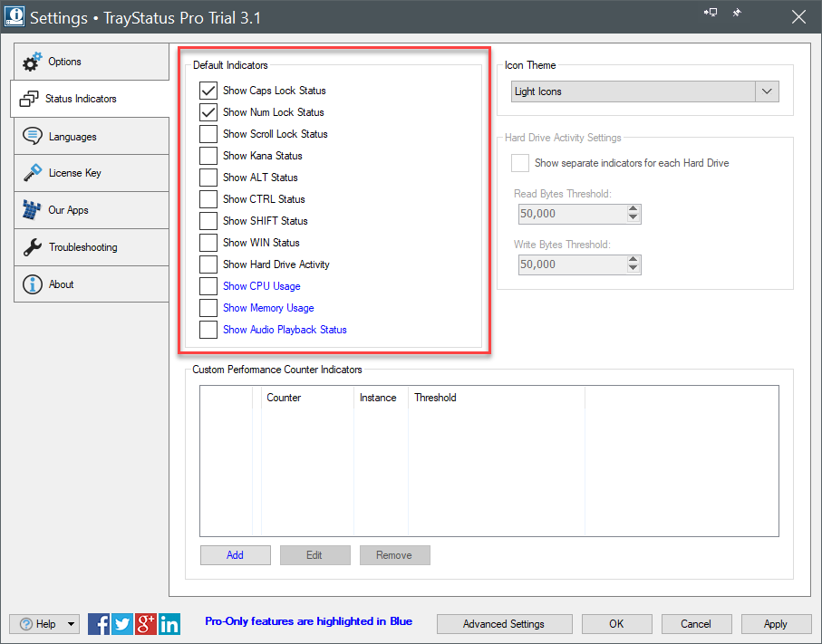Enable Show CPU Usage checkbox
822x644 pixels.
coord(208,286)
